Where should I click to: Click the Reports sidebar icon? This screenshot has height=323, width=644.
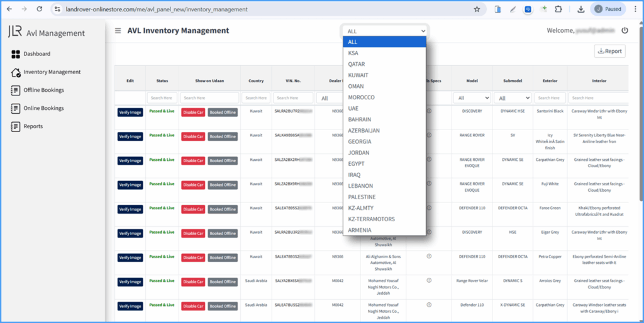point(16,126)
